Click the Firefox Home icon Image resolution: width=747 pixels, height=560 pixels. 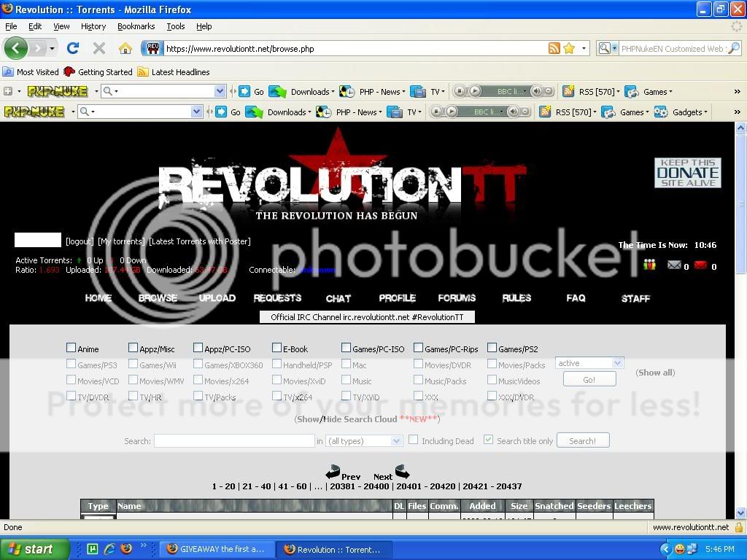(125, 49)
